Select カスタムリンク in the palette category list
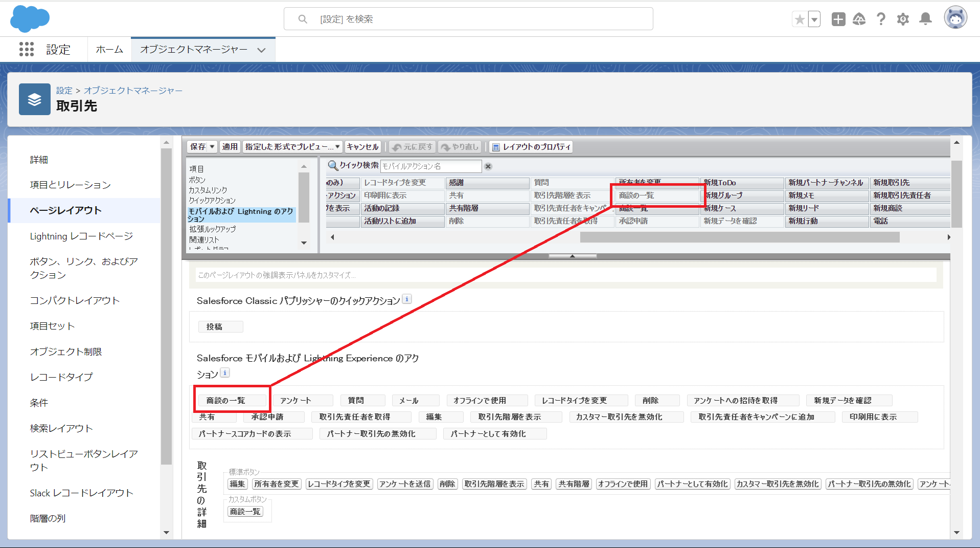The width and height of the screenshot is (980, 548). (x=208, y=190)
